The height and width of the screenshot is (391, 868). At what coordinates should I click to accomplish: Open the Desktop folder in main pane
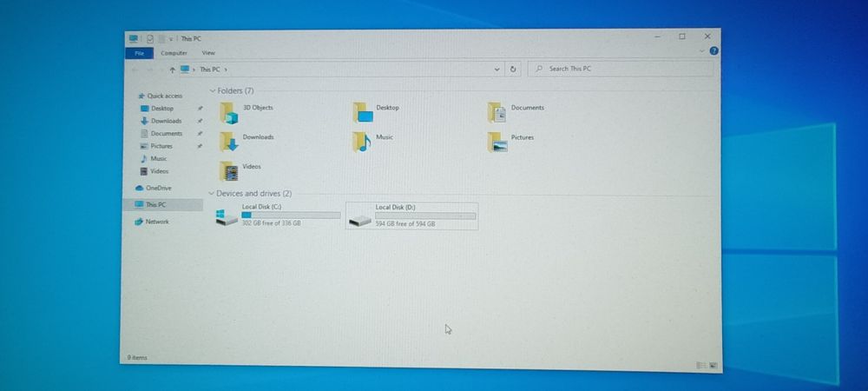coord(363,112)
